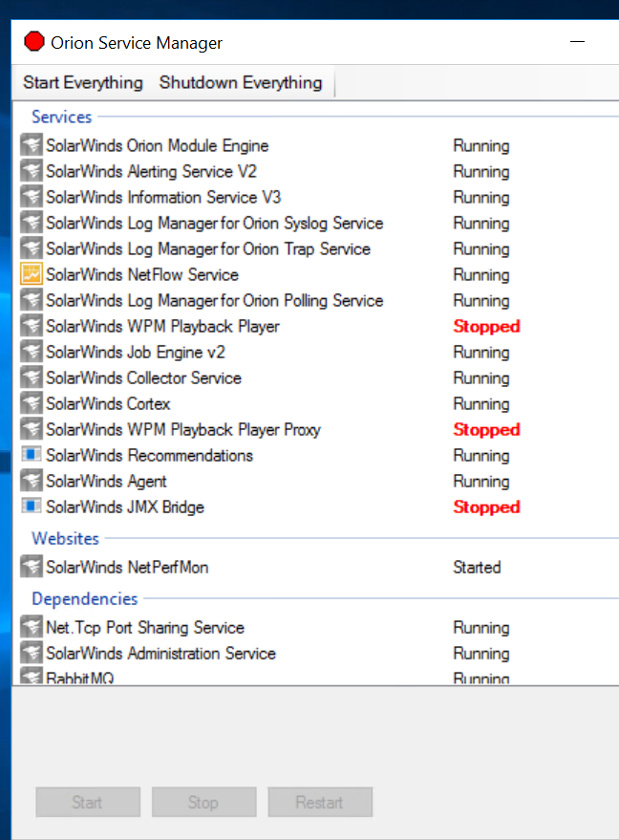Click the Stopped status of WPM Playback Player

pyautogui.click(x=486, y=326)
